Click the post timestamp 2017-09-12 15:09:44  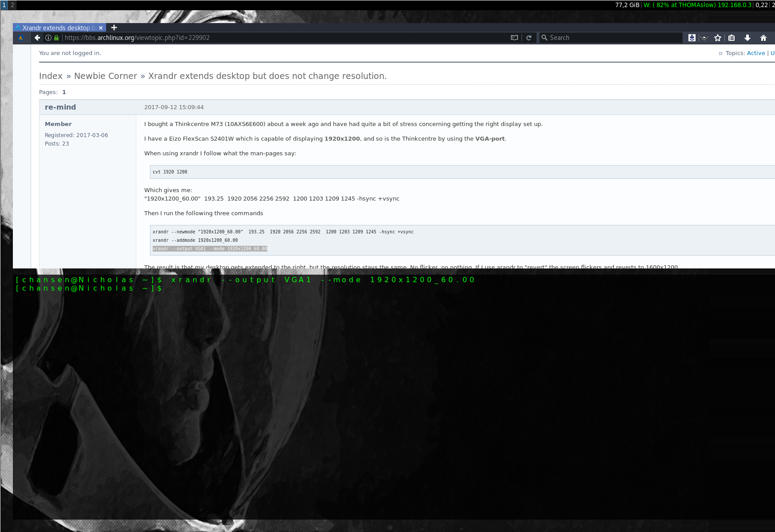pos(174,107)
